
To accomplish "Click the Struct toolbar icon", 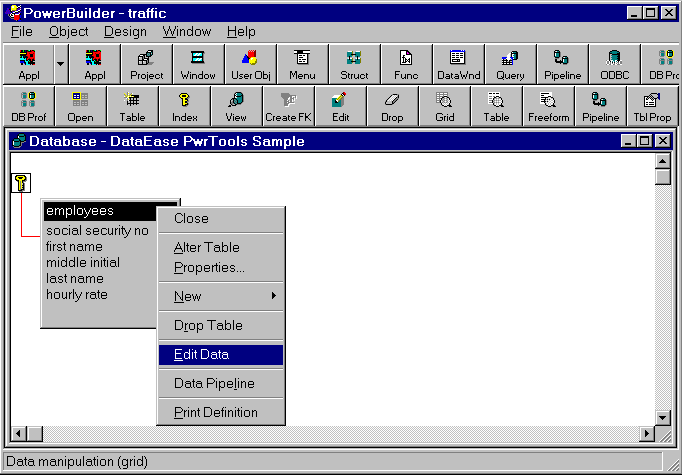I will click(x=354, y=64).
